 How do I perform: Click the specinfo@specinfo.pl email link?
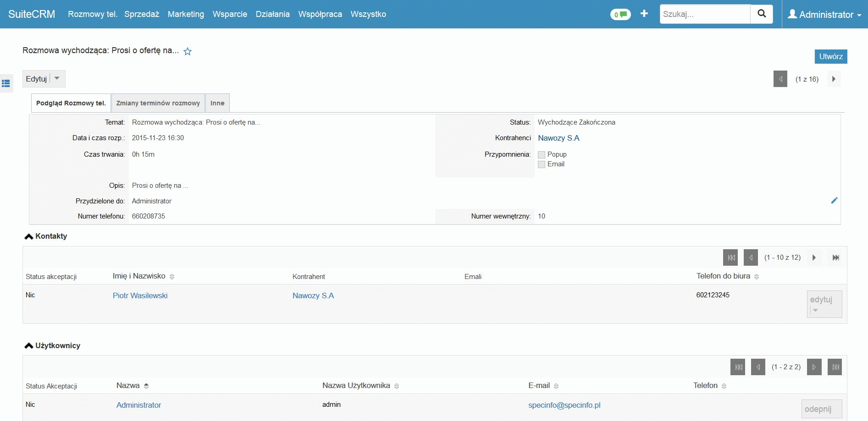click(x=564, y=405)
